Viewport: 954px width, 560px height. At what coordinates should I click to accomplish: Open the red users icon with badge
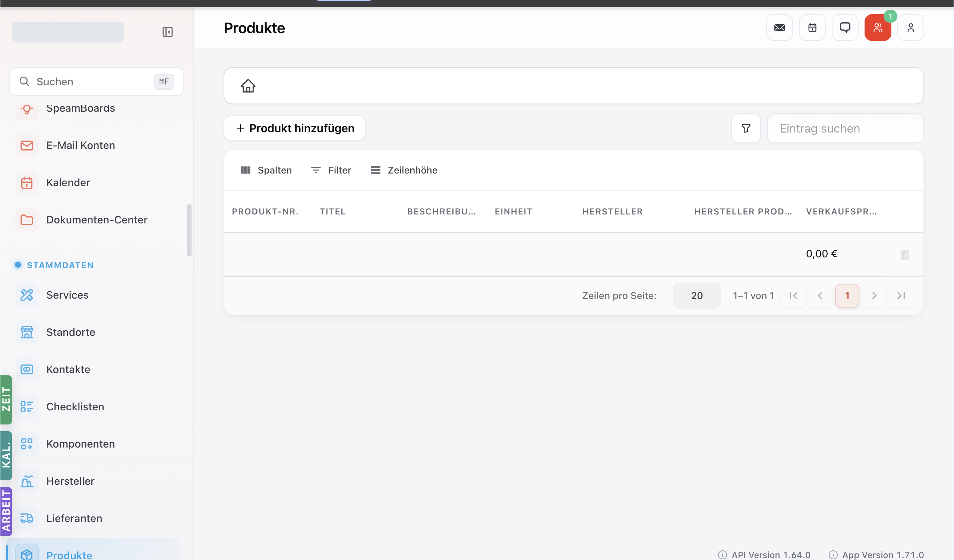[x=878, y=28]
